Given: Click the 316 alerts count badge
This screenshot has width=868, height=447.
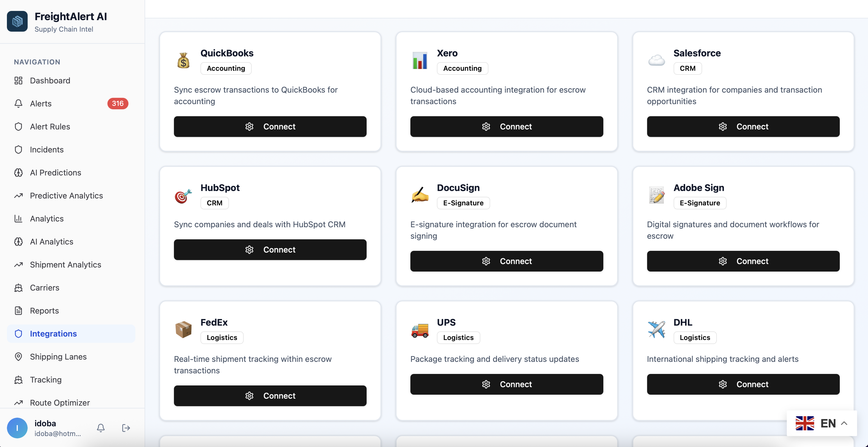Looking at the screenshot, I should tap(117, 103).
